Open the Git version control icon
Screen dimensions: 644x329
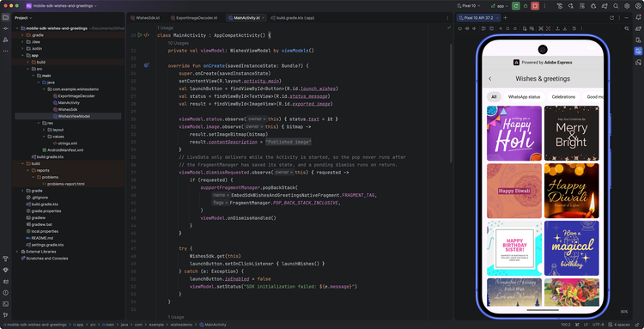(x=5, y=315)
